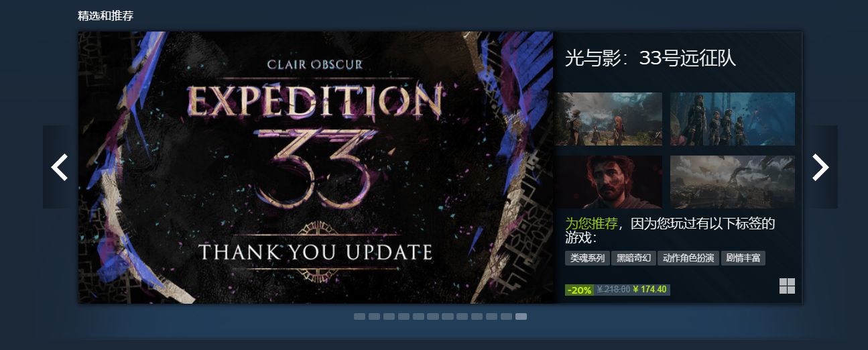View screenshot of misty landscape with creature
The image size is (868, 350).
(x=733, y=182)
